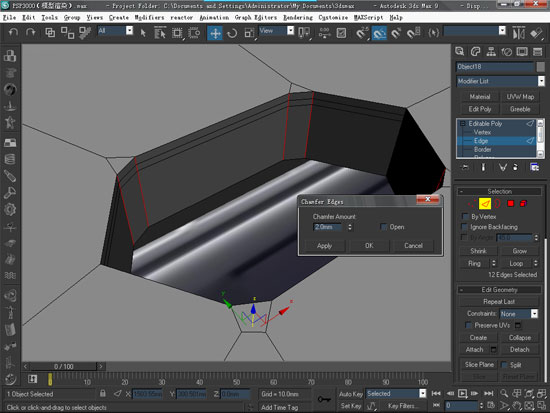Select the Select Object arrow tool
The height and width of the screenshot is (413, 550).
point(143,33)
